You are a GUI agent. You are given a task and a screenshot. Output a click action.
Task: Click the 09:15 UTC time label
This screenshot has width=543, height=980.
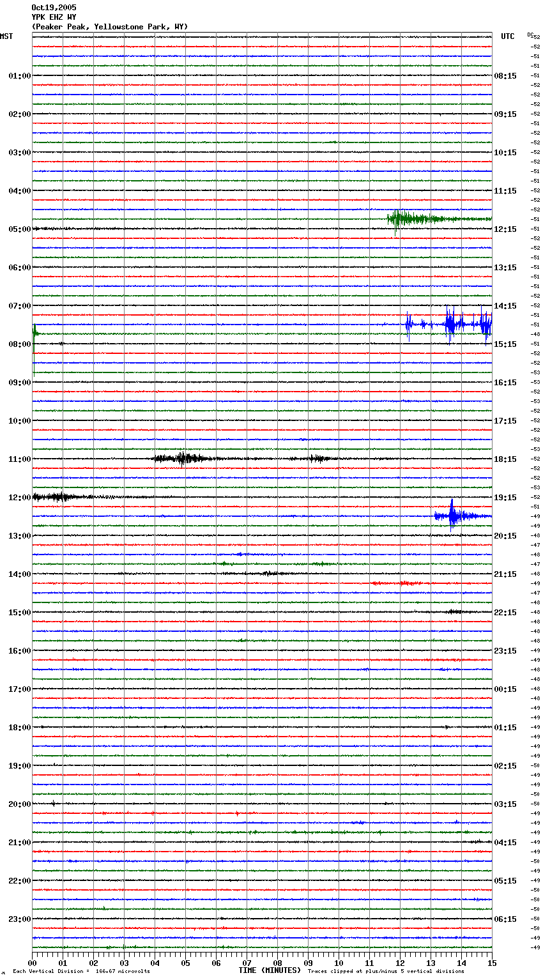click(x=505, y=114)
